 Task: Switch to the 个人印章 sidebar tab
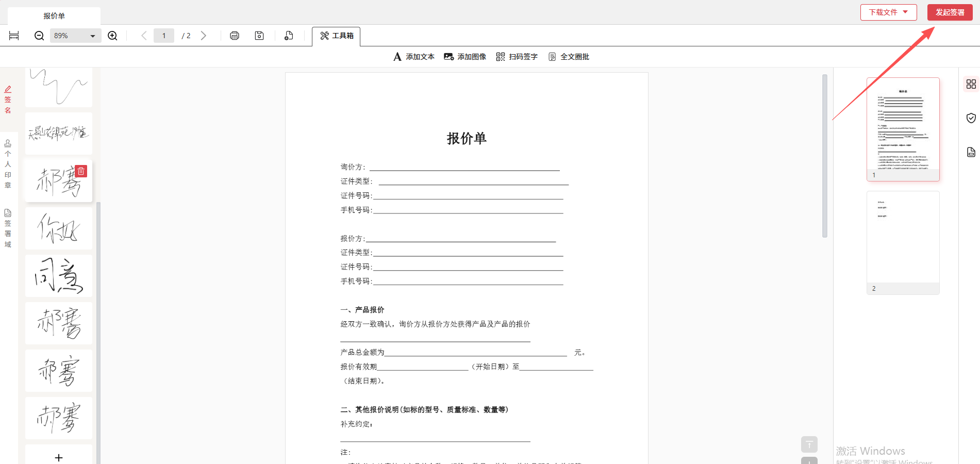[x=8, y=164]
